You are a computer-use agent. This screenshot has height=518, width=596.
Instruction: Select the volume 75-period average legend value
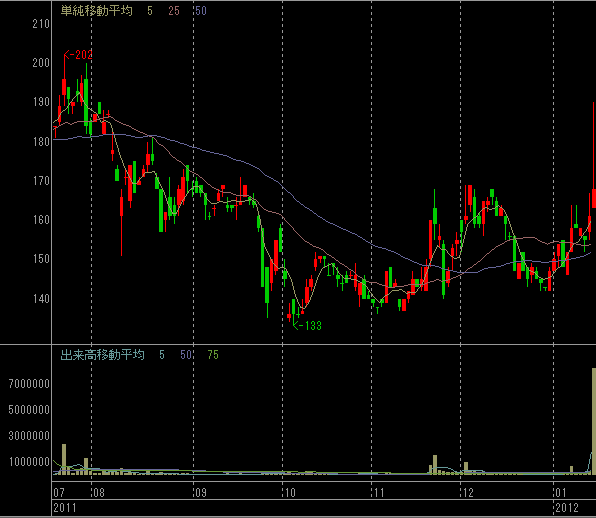[x=213, y=355]
